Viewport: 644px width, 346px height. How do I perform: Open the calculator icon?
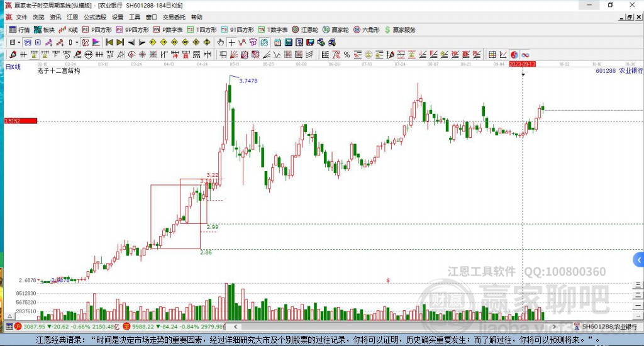(x=288, y=42)
